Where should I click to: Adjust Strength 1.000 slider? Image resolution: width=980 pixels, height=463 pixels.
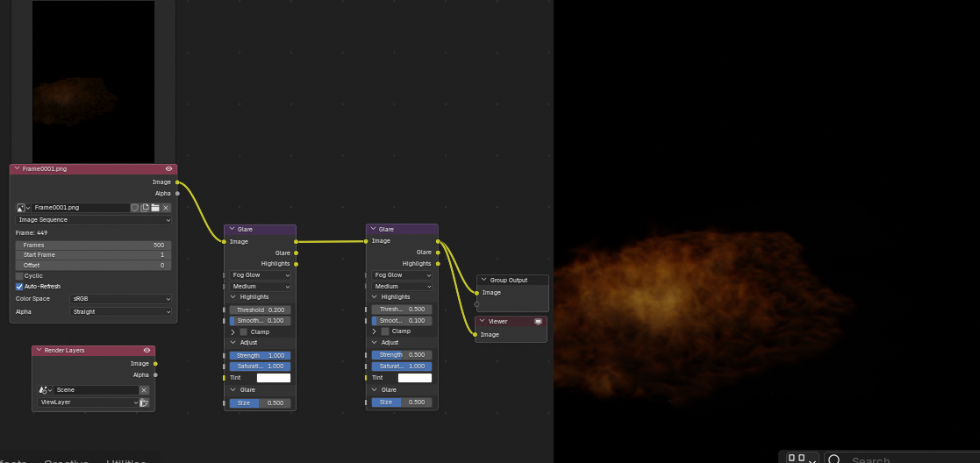click(x=260, y=355)
